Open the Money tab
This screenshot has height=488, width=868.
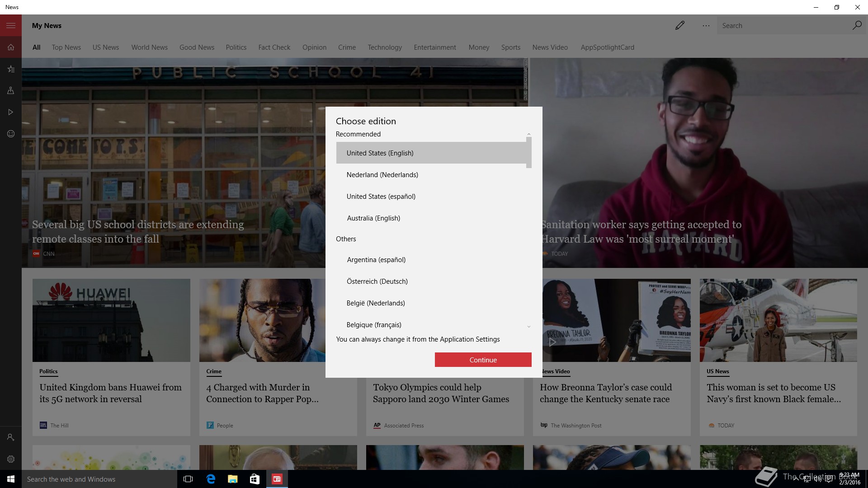[479, 47]
